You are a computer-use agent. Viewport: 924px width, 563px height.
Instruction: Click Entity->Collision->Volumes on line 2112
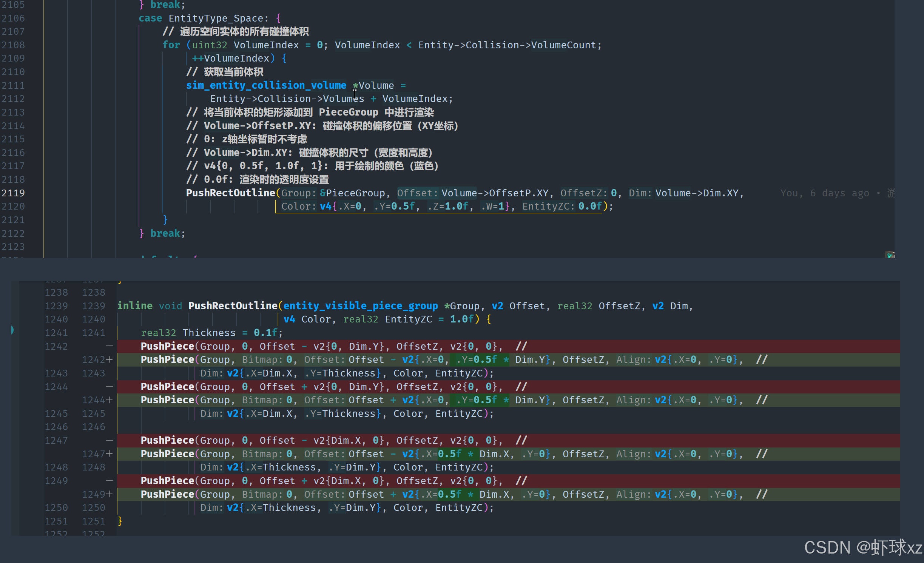tap(287, 99)
